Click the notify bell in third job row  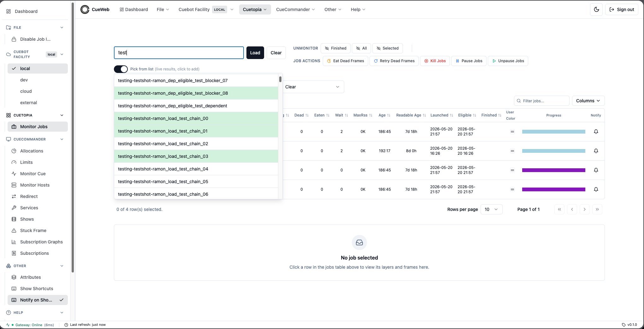click(596, 170)
